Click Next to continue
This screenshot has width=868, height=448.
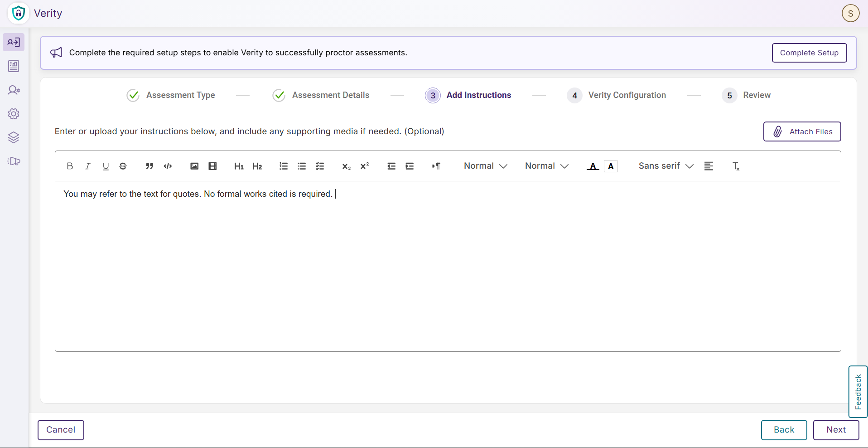pyautogui.click(x=836, y=430)
